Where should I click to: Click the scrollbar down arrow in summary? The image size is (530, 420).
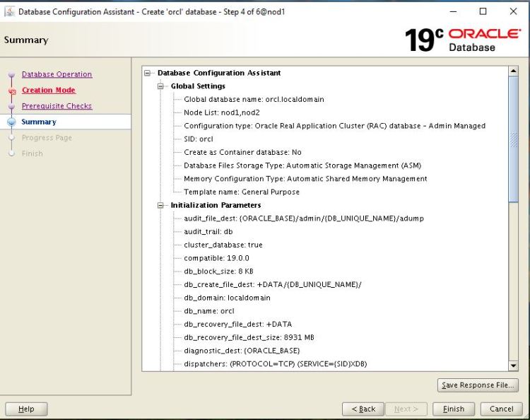click(x=514, y=366)
